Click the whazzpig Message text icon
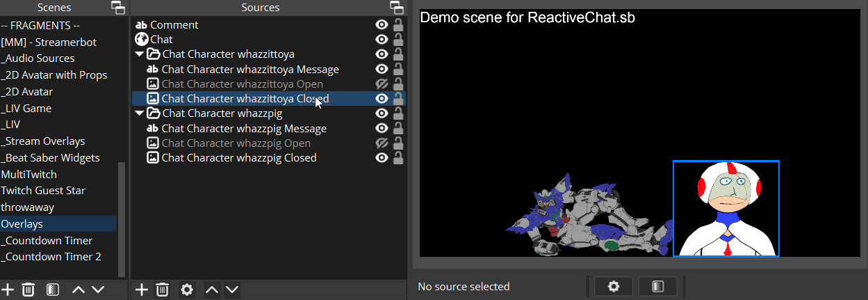 click(x=153, y=129)
